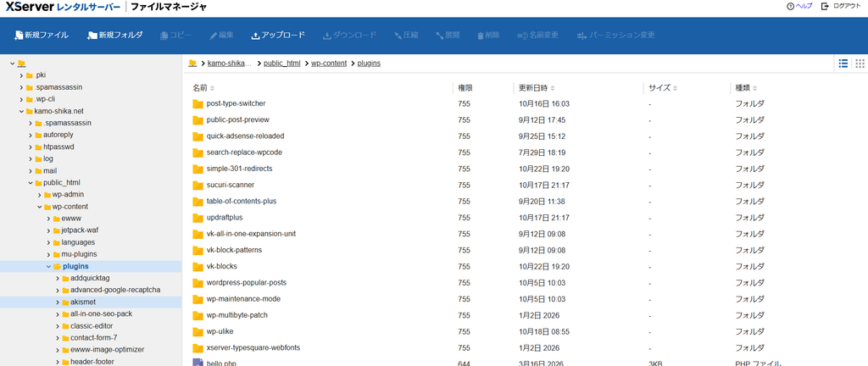Click ログアウト to log out
This screenshot has width=868, height=366.
point(841,6)
